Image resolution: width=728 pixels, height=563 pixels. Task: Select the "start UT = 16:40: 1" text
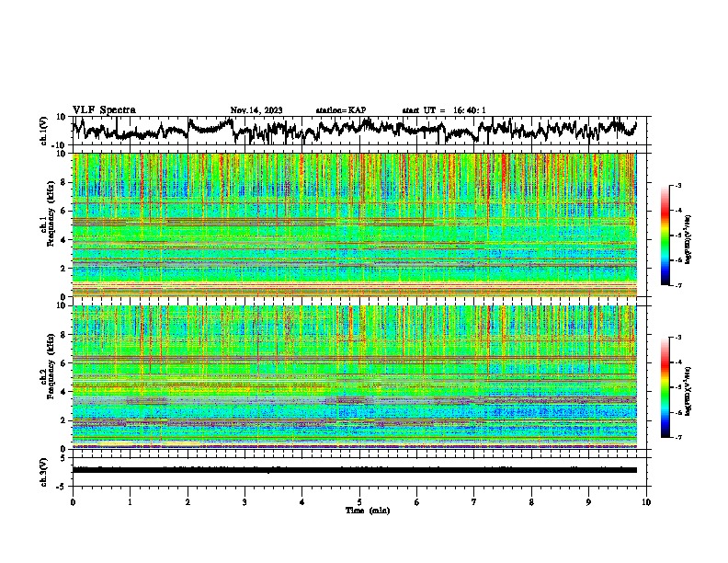(x=444, y=110)
